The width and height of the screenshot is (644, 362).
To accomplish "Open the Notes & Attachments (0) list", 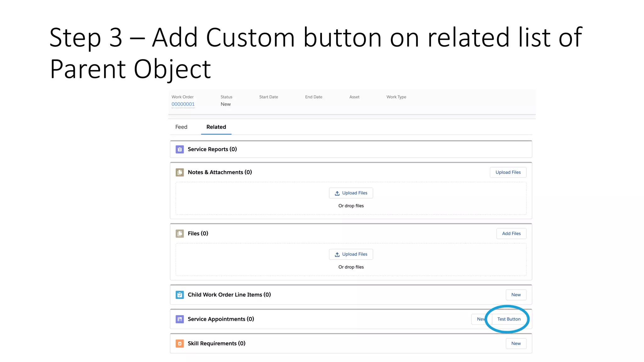I will [x=220, y=172].
